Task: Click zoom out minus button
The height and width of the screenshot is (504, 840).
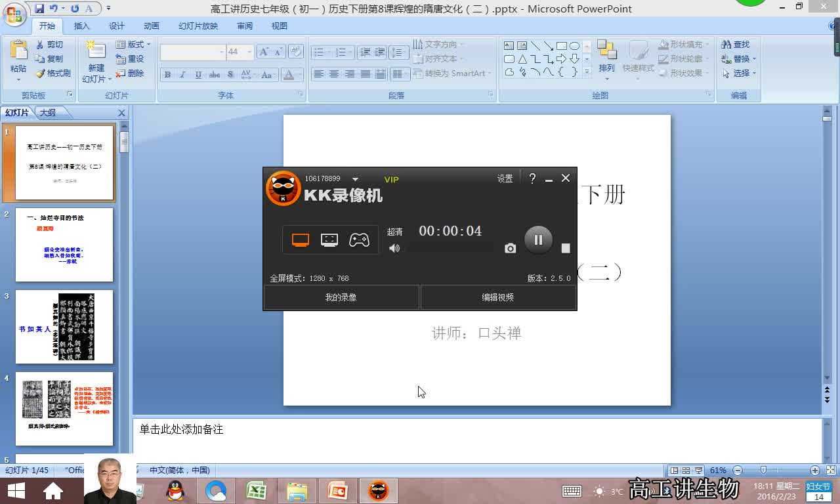Action: tap(738, 471)
